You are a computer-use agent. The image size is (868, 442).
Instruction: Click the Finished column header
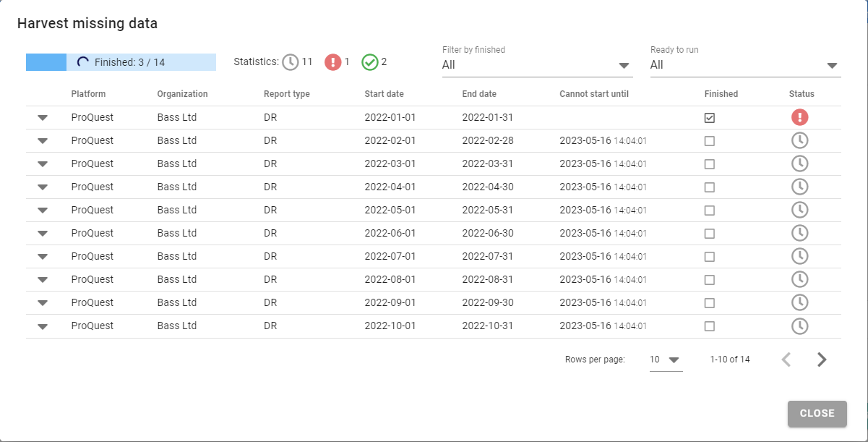point(721,94)
